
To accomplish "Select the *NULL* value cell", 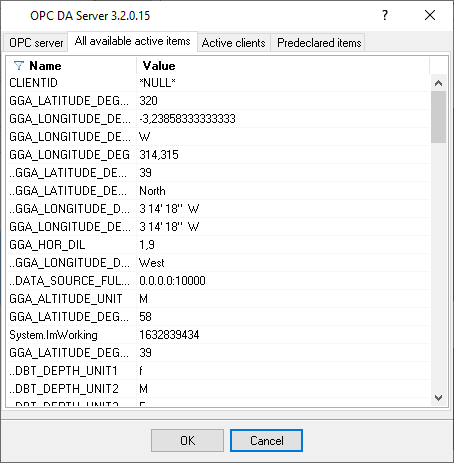I will pos(157,83).
